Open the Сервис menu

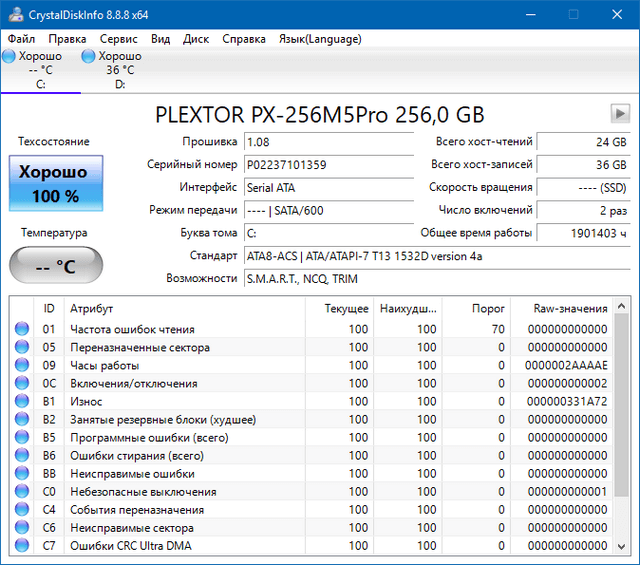pyautogui.click(x=119, y=39)
